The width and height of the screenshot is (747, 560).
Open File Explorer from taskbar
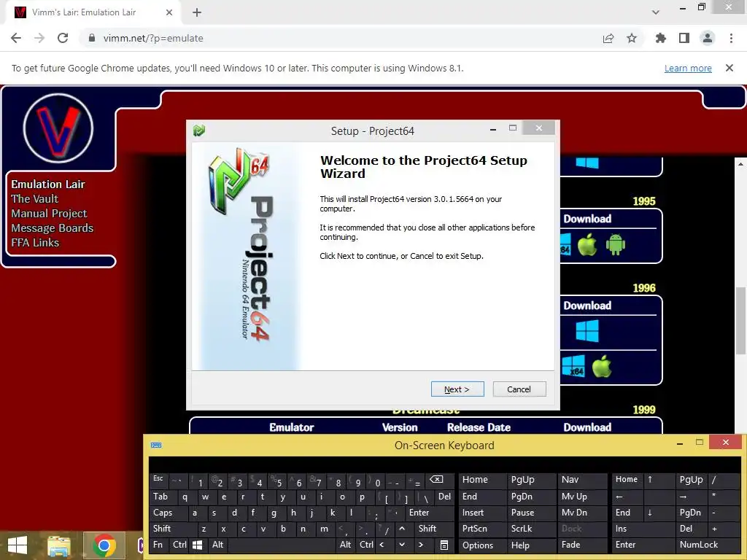59,545
